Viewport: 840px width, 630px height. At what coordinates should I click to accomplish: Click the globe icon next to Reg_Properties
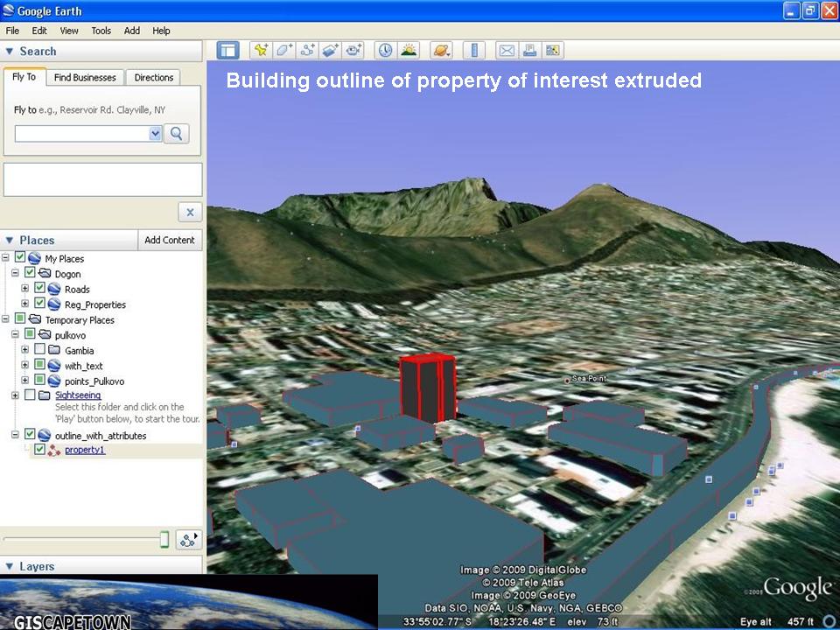pos(54,304)
